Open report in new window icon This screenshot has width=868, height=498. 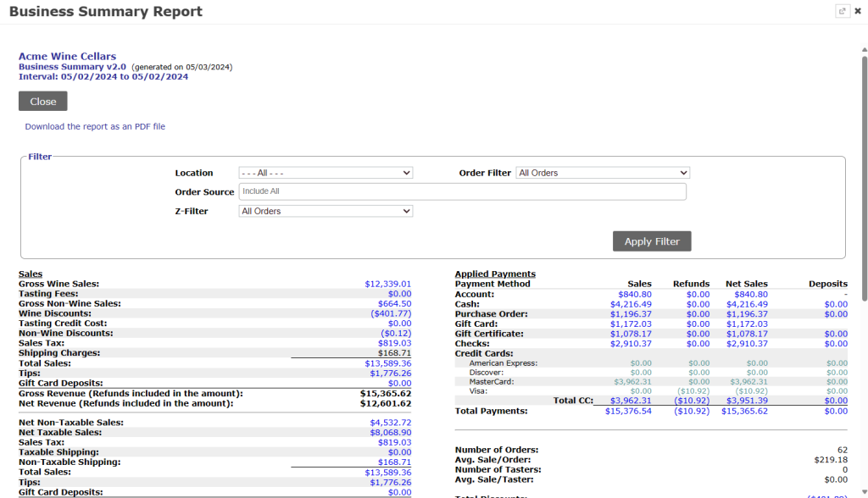842,11
